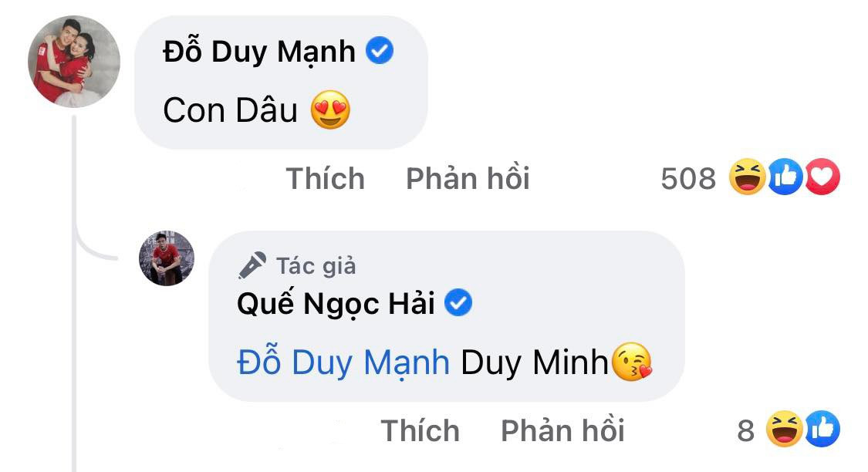Click Đỗ Duy Mạnh's verified badge
Screen dimensions: 868x472
click(380, 50)
